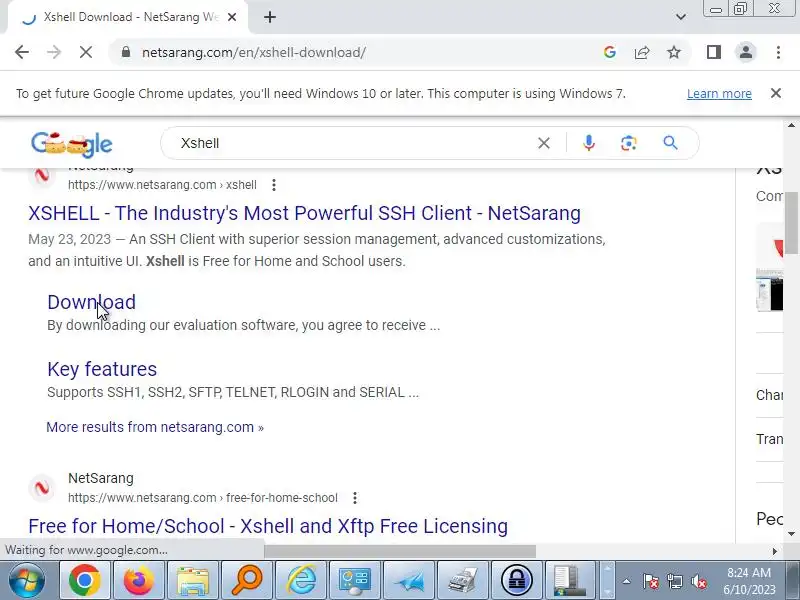The width and height of the screenshot is (800, 600).
Task: Open Free for Home/School licensing result
Action: click(268, 526)
